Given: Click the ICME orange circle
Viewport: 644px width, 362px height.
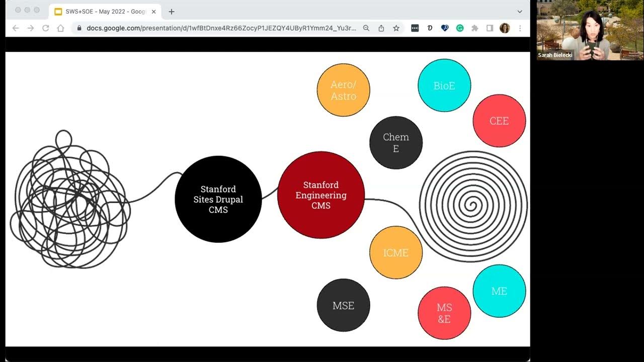Looking at the screenshot, I should (x=396, y=252).
